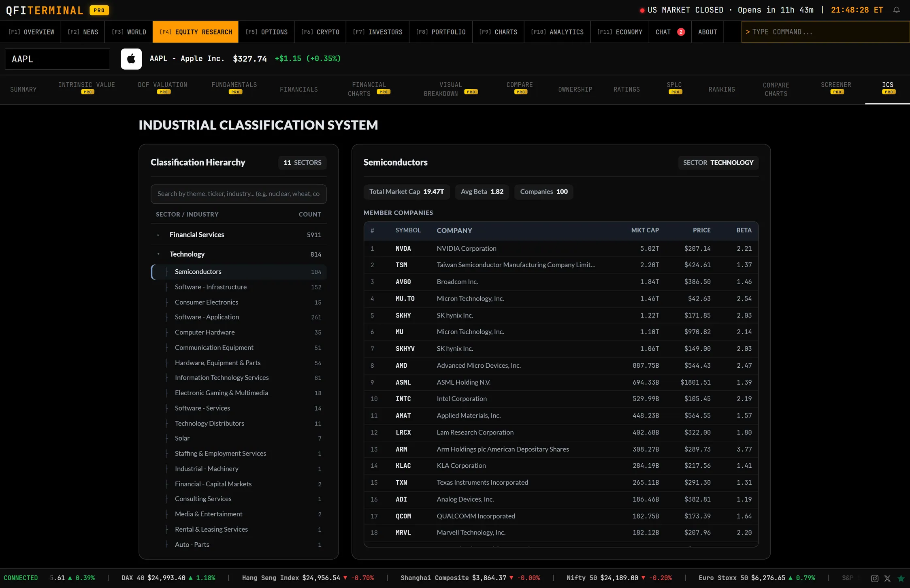The width and height of the screenshot is (910, 588).
Task: Click the PRO badge beside the logo
Action: [x=99, y=10]
